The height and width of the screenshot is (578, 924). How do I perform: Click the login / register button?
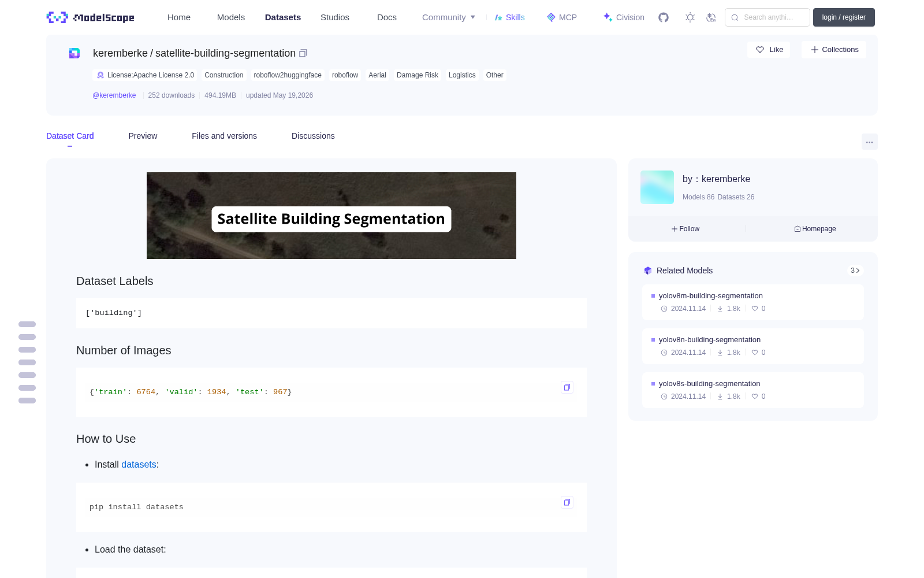click(844, 17)
